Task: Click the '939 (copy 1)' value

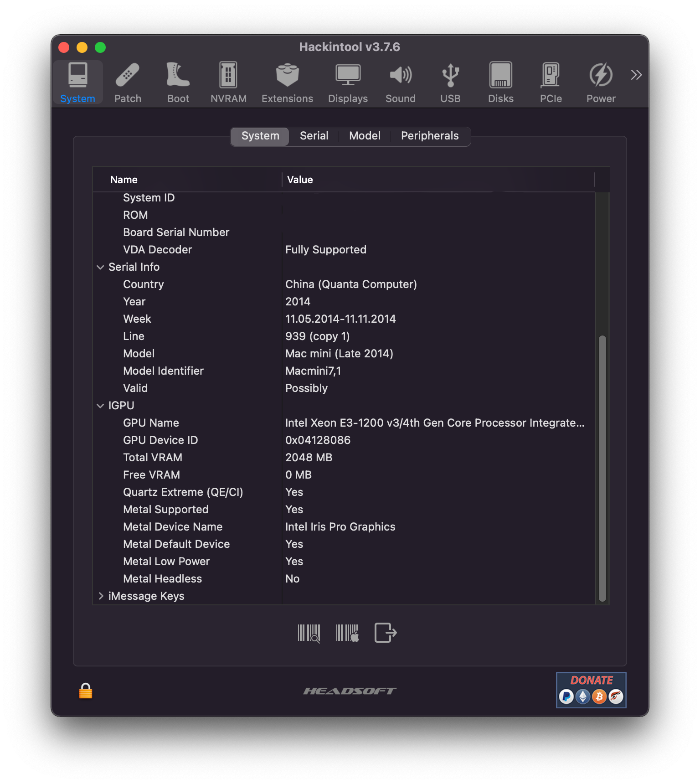Action: 317,336
